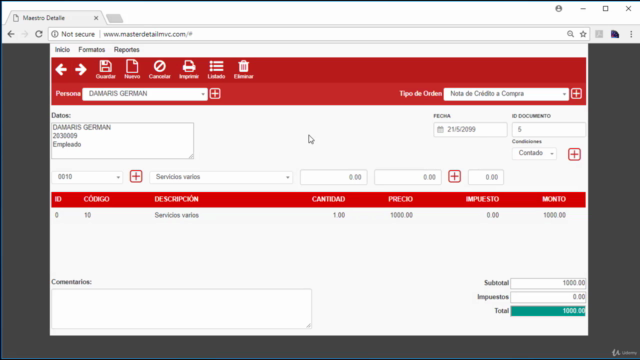Image resolution: width=640 pixels, height=360 pixels.
Task: Save the document with Guardar
Action: (105, 69)
